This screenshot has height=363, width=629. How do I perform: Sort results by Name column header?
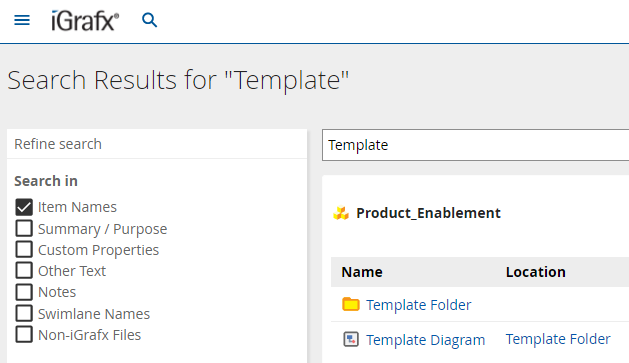pos(362,272)
